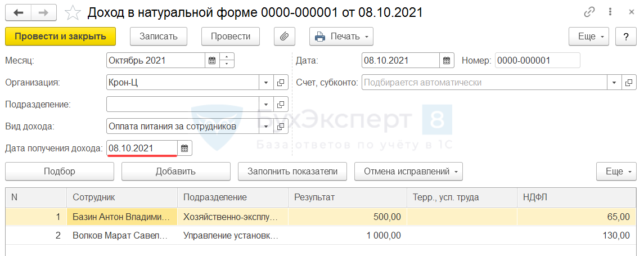
Task: Go back with the left arrow button
Action: tap(19, 13)
